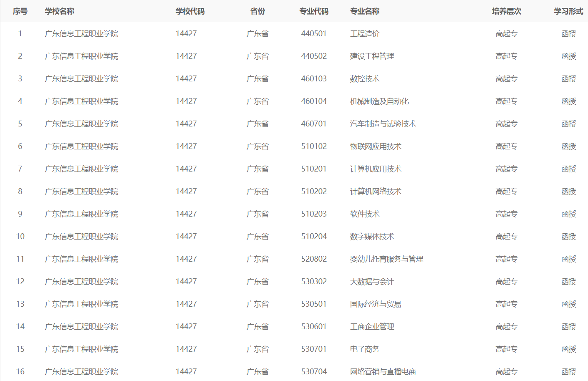Click 高起专 in the 建设工程管理 row
This screenshot has width=588, height=381.
tap(507, 56)
